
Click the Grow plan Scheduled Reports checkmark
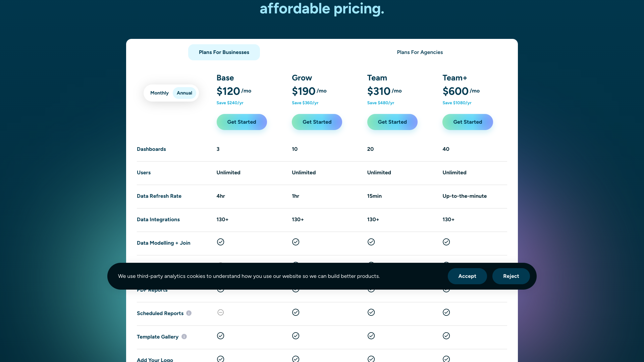pyautogui.click(x=296, y=312)
